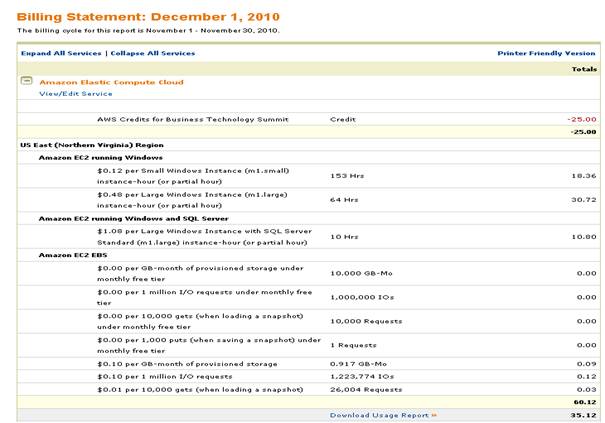
Task: Open the Printer Friendly Version
Action: click(x=546, y=53)
